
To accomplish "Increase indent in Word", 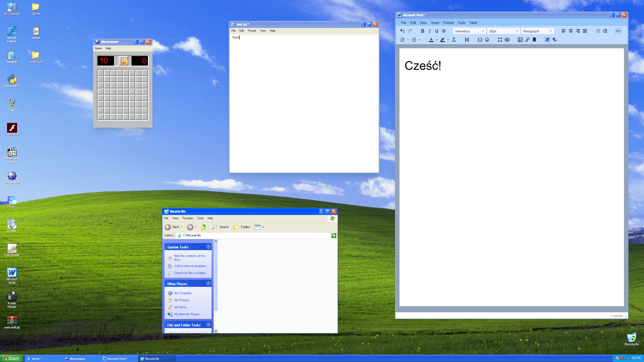I will [x=605, y=31].
